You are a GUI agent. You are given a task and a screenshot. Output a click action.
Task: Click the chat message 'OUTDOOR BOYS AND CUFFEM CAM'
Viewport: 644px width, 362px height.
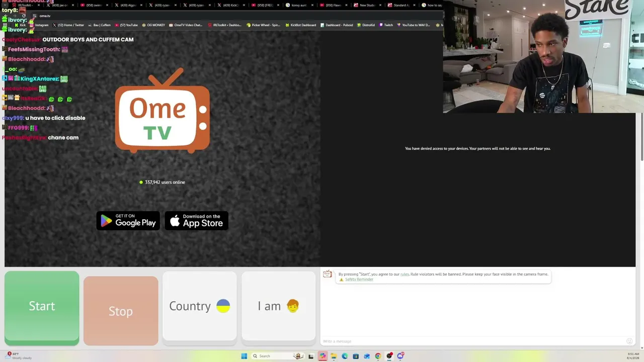pyautogui.click(x=88, y=39)
